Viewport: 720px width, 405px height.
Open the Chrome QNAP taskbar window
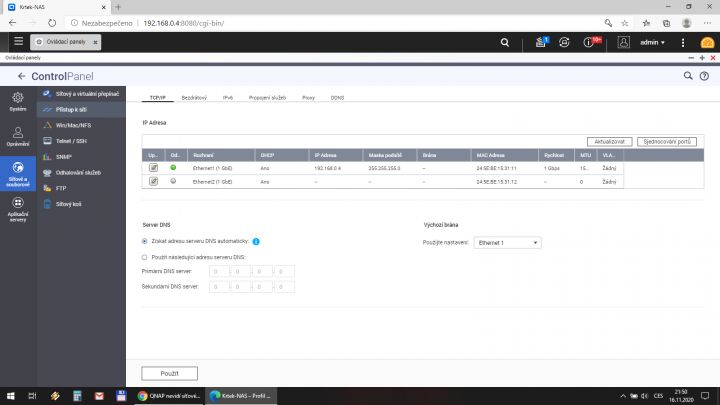(169, 396)
